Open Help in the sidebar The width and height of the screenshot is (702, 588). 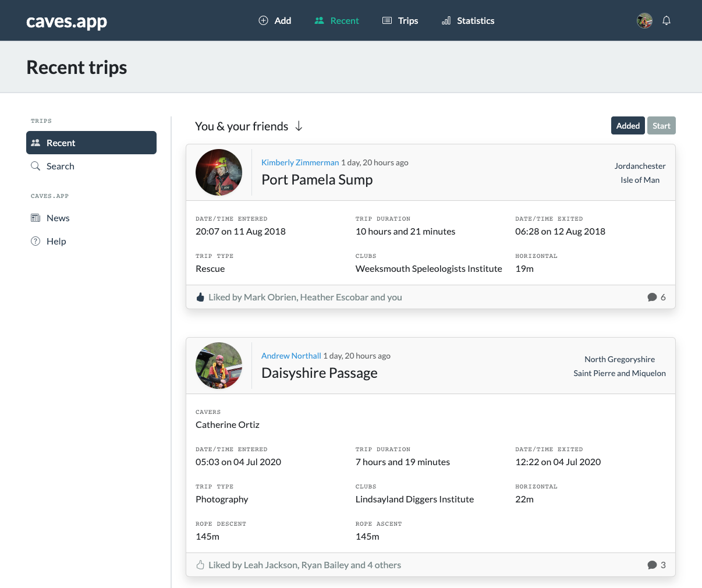click(x=56, y=241)
